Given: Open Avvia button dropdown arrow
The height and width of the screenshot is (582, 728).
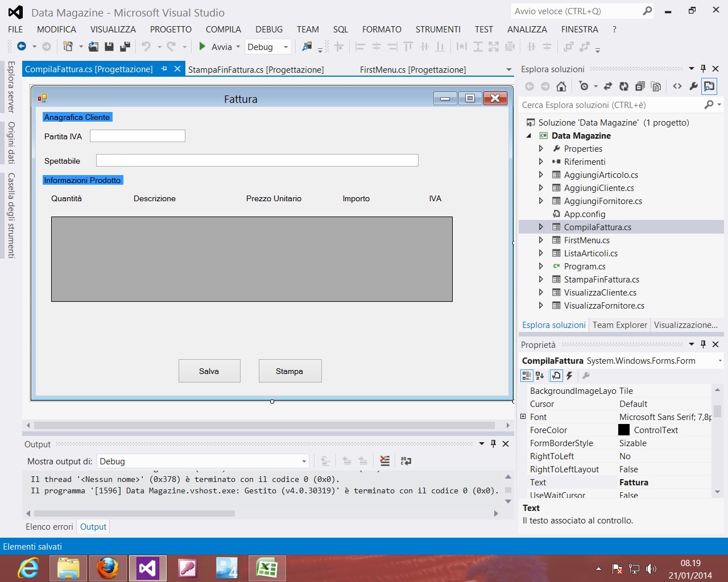Looking at the screenshot, I should (238, 47).
